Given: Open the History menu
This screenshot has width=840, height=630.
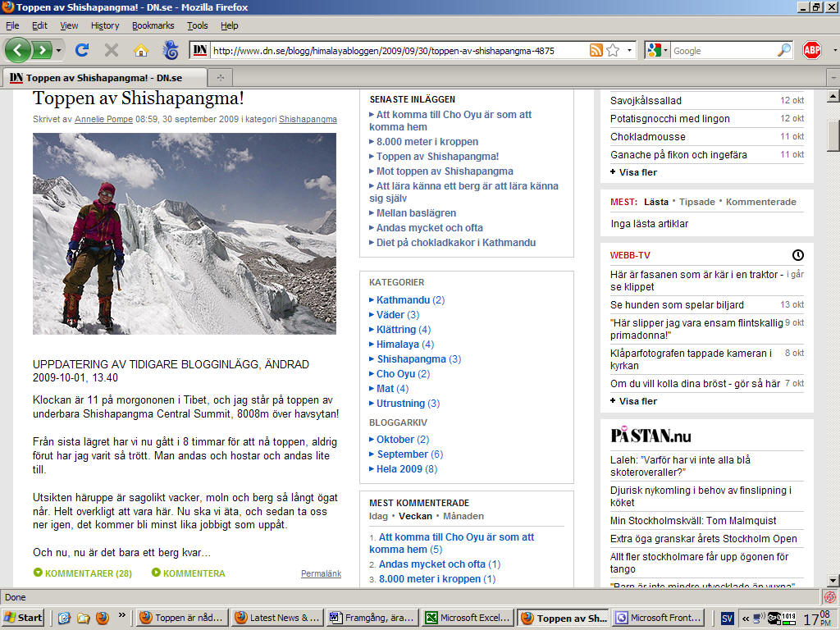Looking at the screenshot, I should click(x=104, y=25).
